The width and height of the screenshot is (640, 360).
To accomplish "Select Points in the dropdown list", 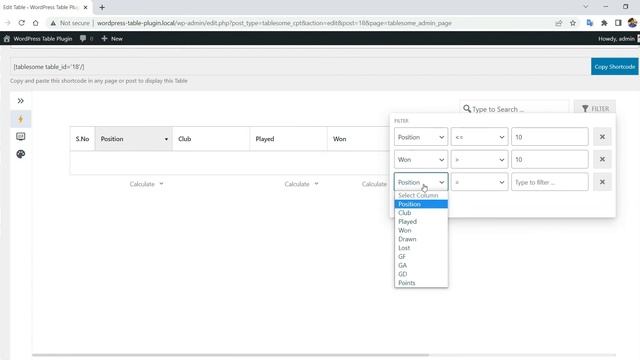I will click(421, 283).
